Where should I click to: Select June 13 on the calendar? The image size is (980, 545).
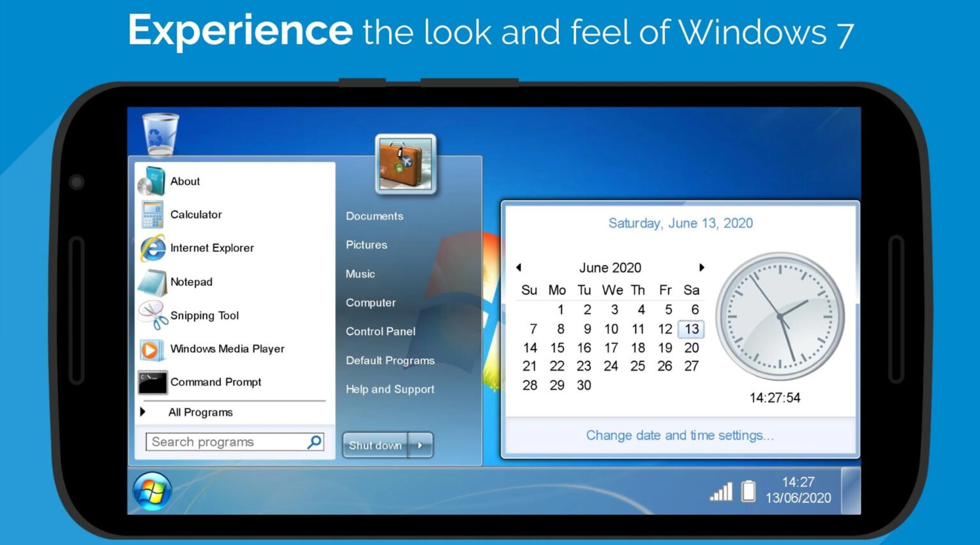[x=691, y=329]
